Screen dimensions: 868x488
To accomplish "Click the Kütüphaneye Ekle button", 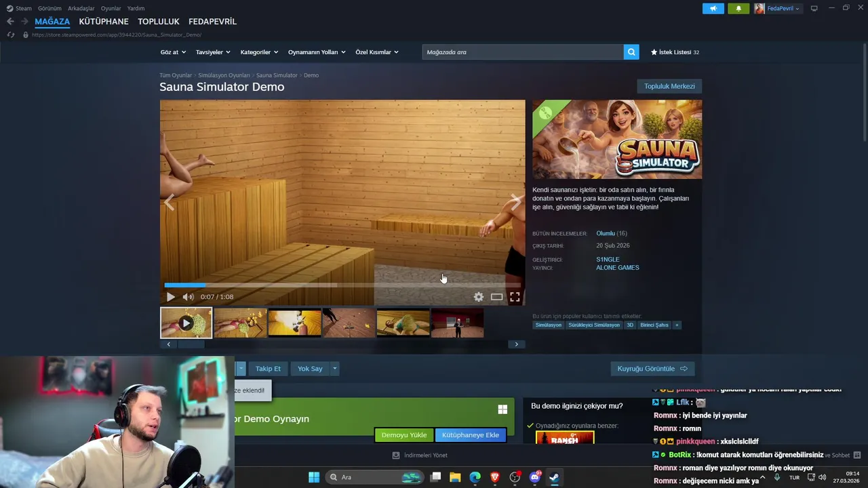I will coord(471,435).
